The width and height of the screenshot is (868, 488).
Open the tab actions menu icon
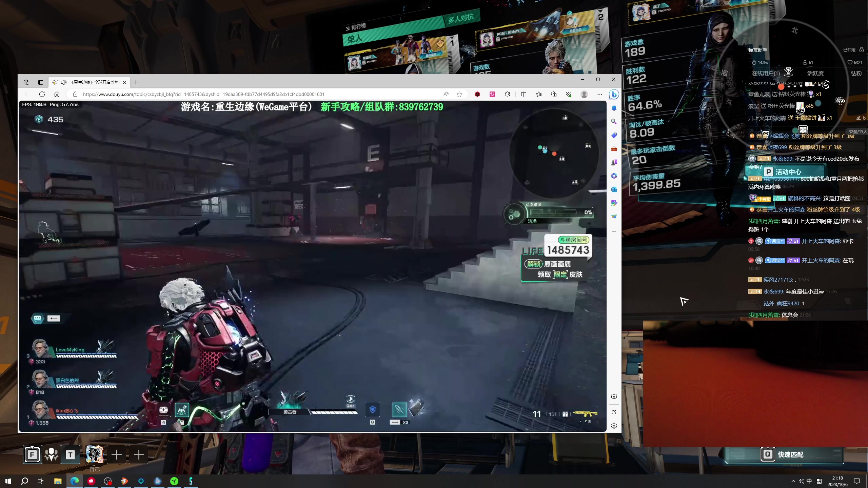pyautogui.click(x=41, y=82)
